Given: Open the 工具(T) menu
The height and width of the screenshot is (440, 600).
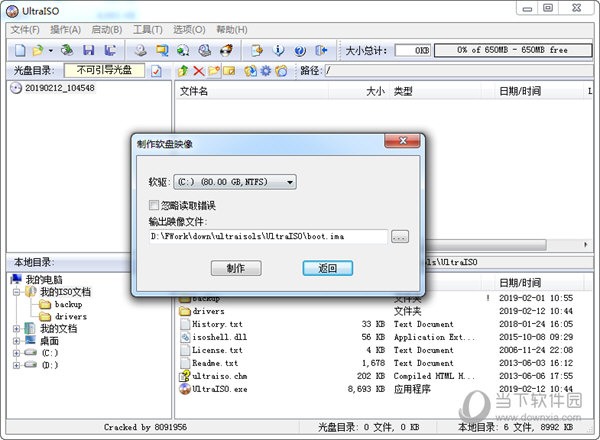Looking at the screenshot, I should [148, 30].
